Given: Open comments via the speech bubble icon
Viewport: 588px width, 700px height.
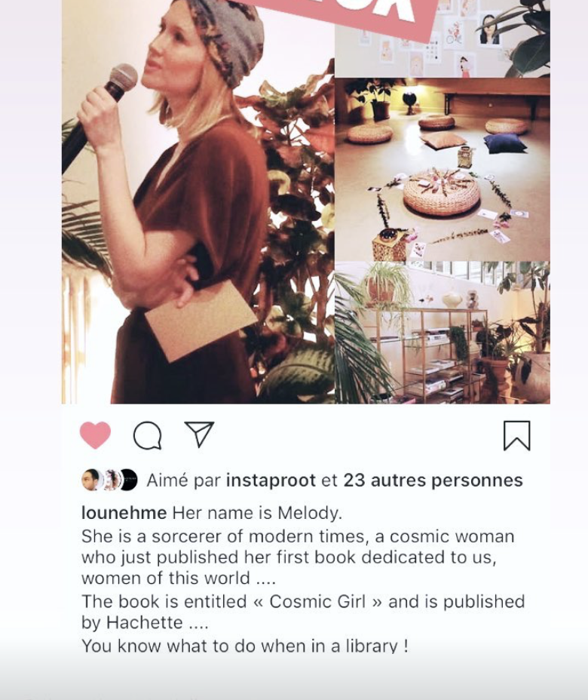Looking at the screenshot, I should (x=148, y=435).
